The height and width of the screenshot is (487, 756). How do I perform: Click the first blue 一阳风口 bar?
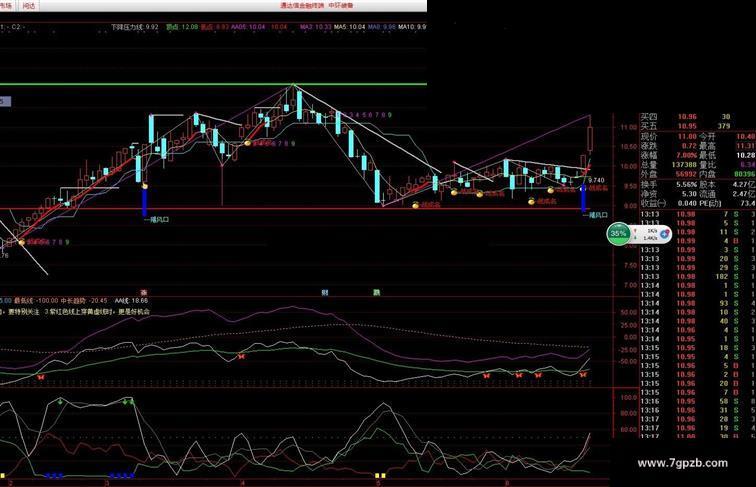click(x=144, y=203)
